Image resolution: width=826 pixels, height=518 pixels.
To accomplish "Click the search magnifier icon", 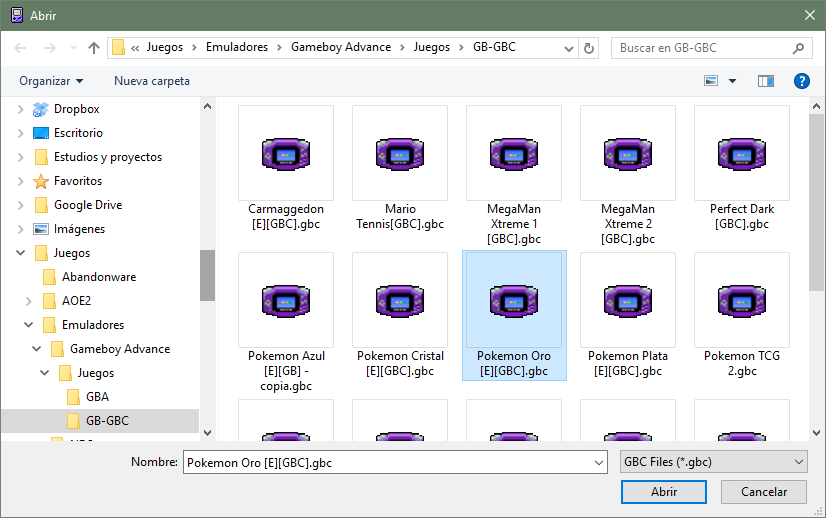I will click(x=798, y=48).
